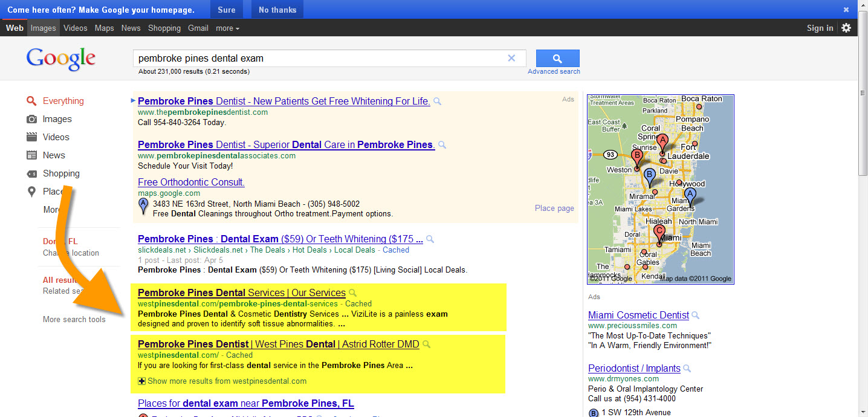Clear the search box with the X icon
This screenshot has height=417, width=868.
511,59
